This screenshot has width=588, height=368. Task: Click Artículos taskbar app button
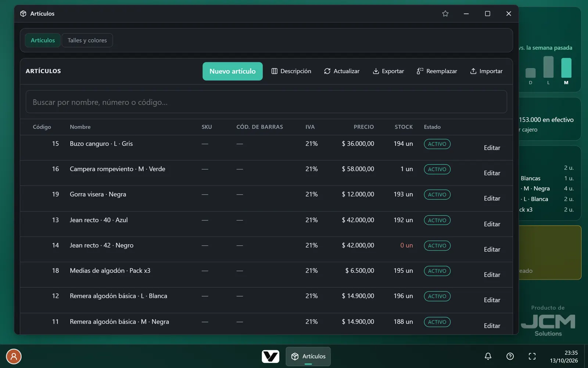[308, 356]
